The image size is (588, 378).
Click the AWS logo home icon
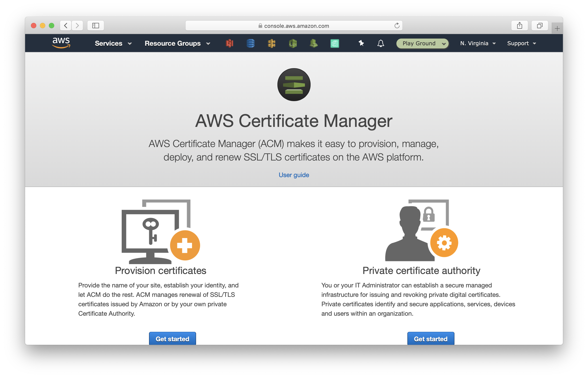pyautogui.click(x=61, y=43)
